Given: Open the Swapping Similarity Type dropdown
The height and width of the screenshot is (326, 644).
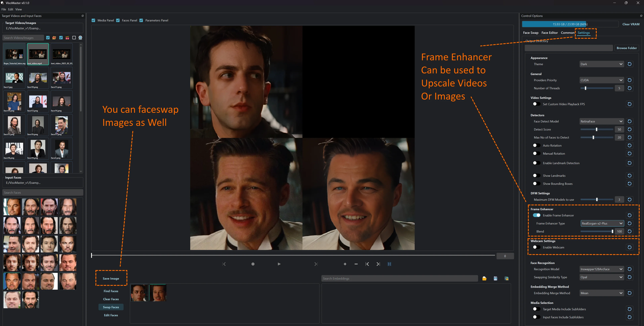Looking at the screenshot, I should (602, 277).
